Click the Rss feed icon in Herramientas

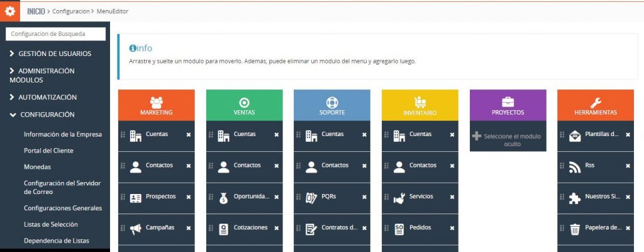(x=574, y=166)
